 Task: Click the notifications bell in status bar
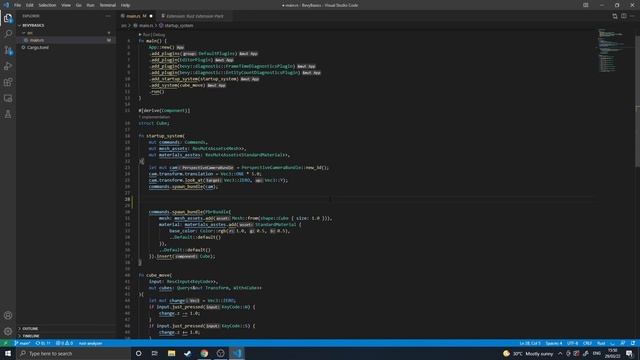coord(633,343)
